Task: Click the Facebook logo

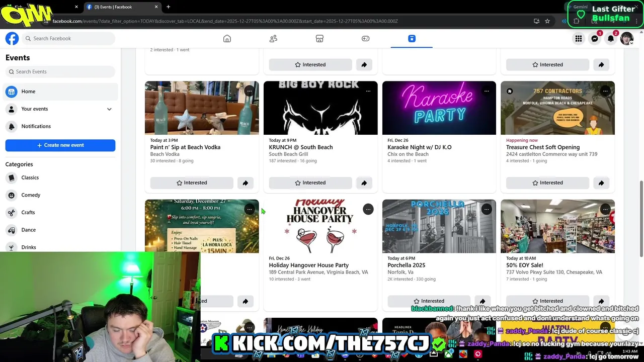Action: tap(12, 38)
